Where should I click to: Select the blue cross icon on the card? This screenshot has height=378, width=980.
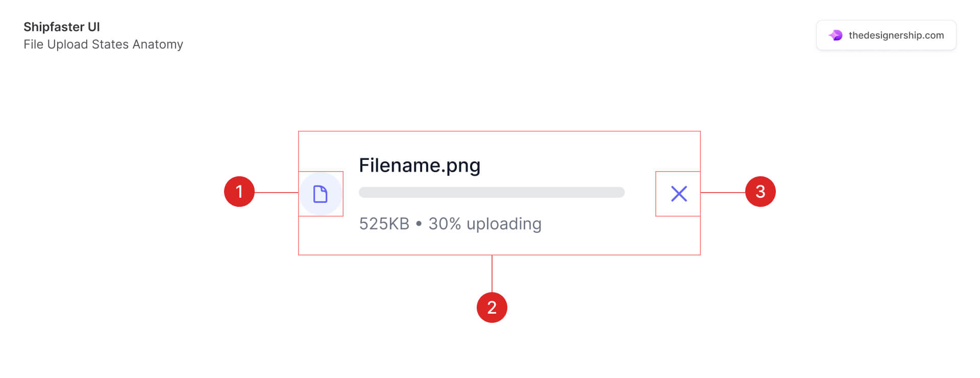pyautogui.click(x=678, y=194)
